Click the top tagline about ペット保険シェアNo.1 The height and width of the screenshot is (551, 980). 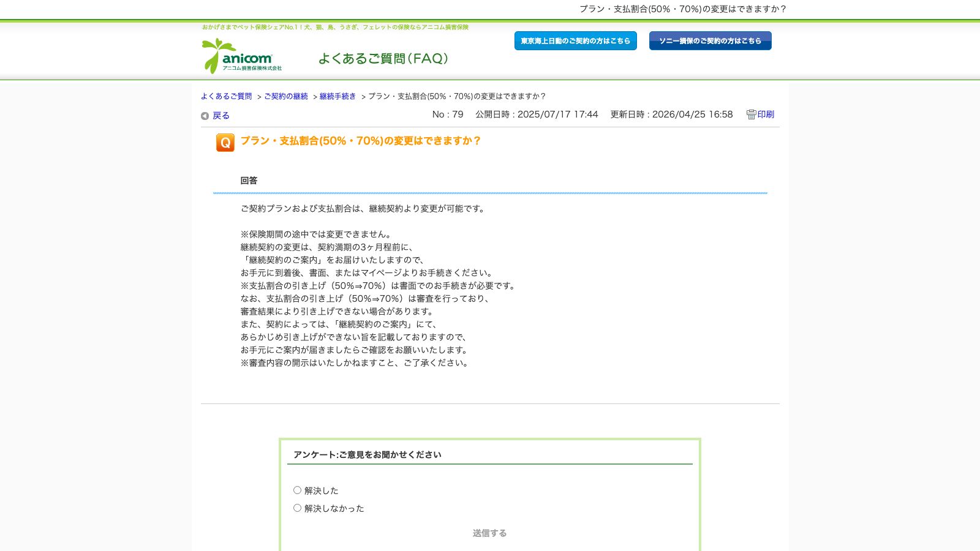[x=335, y=27]
